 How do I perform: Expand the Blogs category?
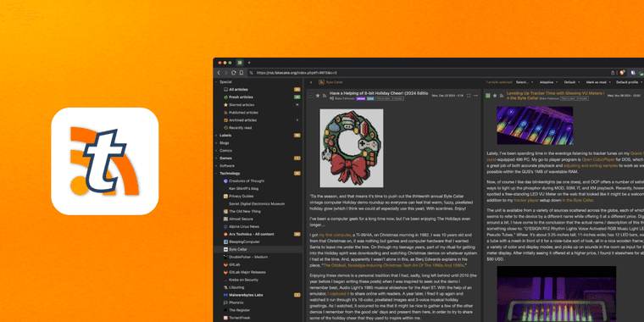tap(216, 143)
